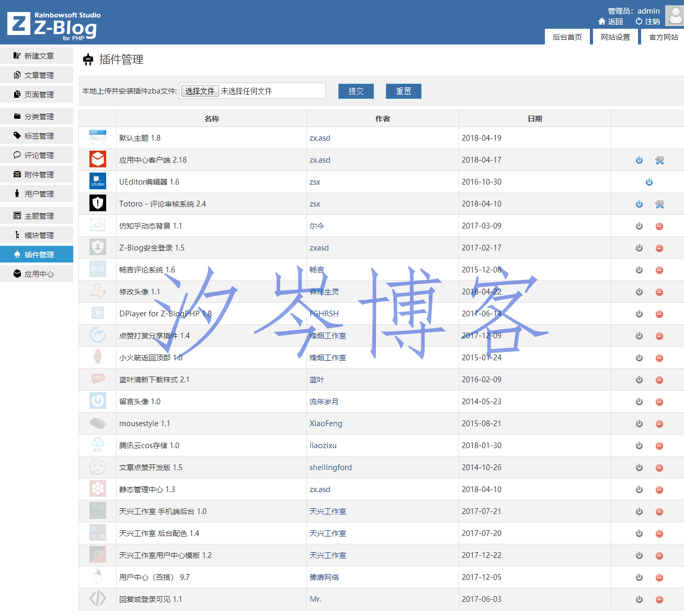
Task: Delete the Z-Blog安全登录 plugin
Action: click(x=659, y=248)
